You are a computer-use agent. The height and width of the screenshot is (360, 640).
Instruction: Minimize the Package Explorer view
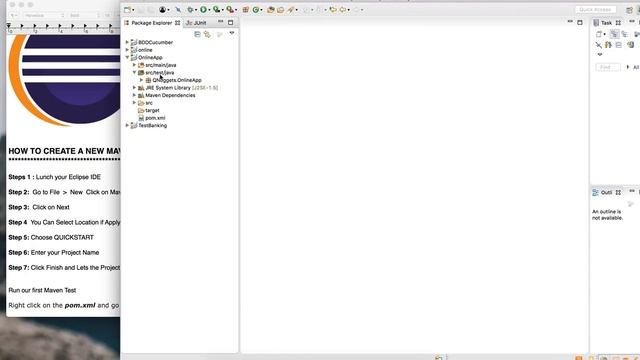221,22
